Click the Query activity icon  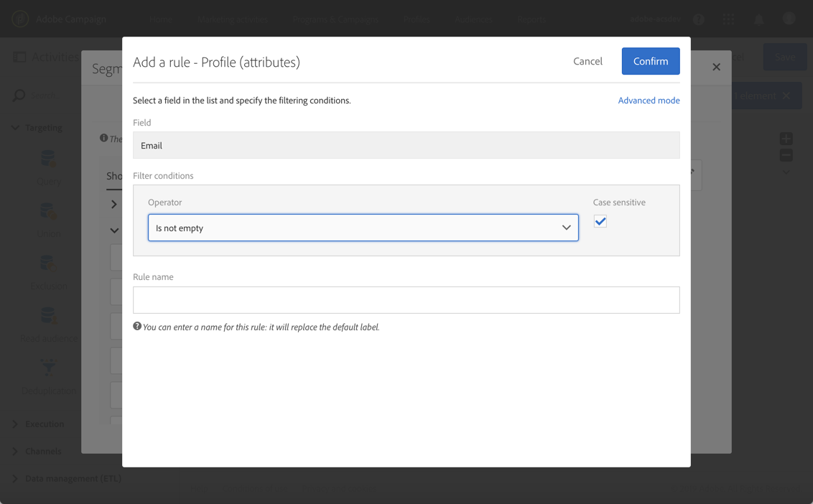tap(48, 159)
